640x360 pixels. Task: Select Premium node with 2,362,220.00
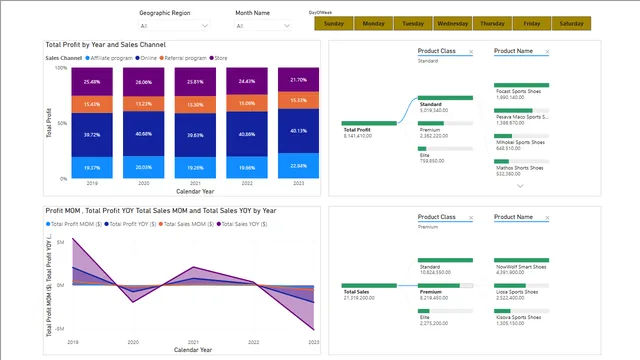point(445,123)
